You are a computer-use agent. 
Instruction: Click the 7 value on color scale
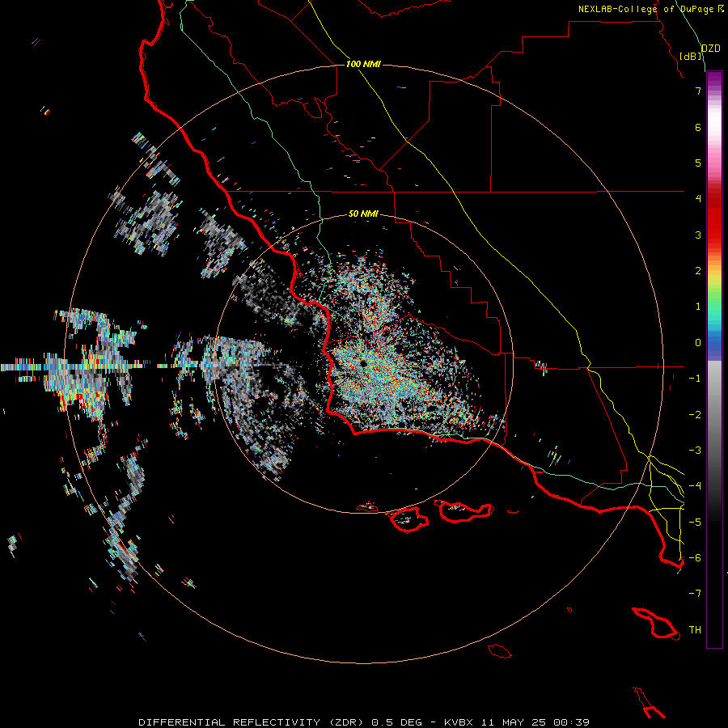click(x=698, y=91)
